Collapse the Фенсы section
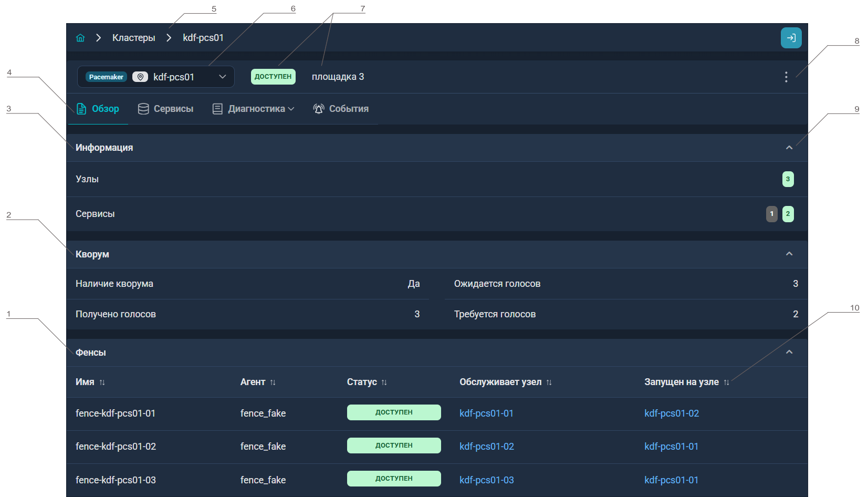Viewport: 868px width, 497px height. pyautogui.click(x=789, y=352)
